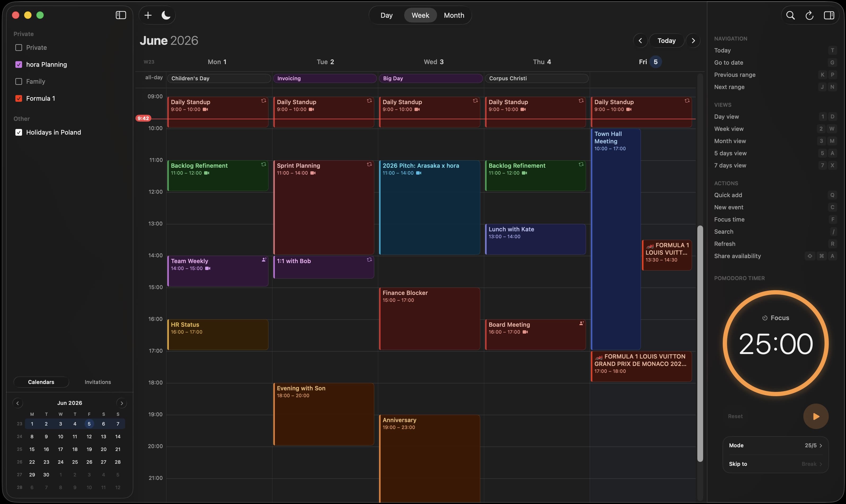
Task: Enable the Private calendar checkbox
Action: [x=19, y=47]
